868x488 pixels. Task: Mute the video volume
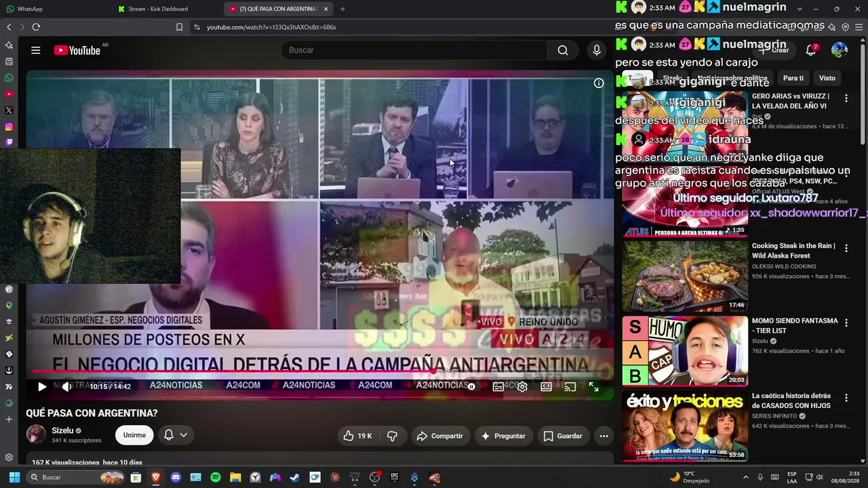tap(66, 387)
